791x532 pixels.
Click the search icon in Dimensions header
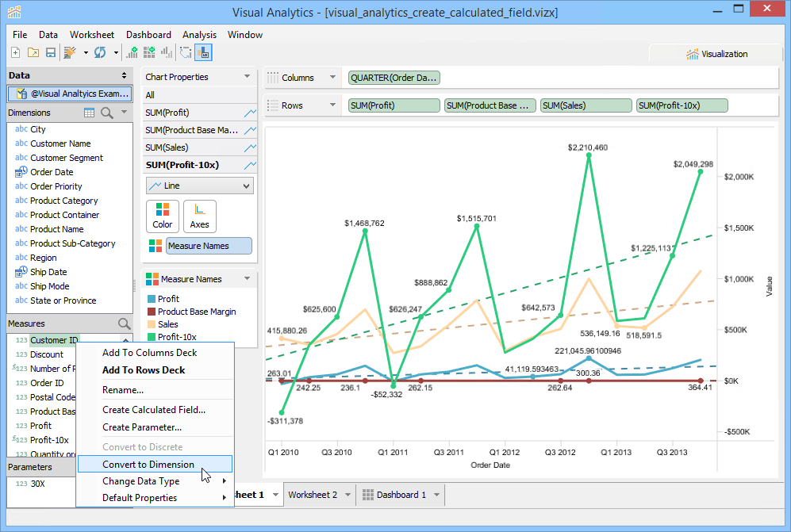click(107, 113)
